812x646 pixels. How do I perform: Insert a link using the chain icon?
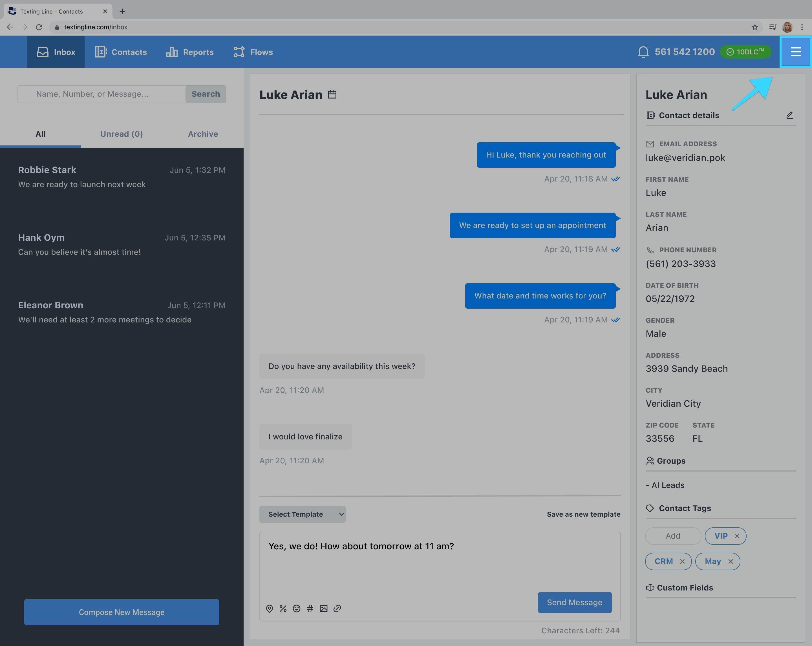click(337, 608)
